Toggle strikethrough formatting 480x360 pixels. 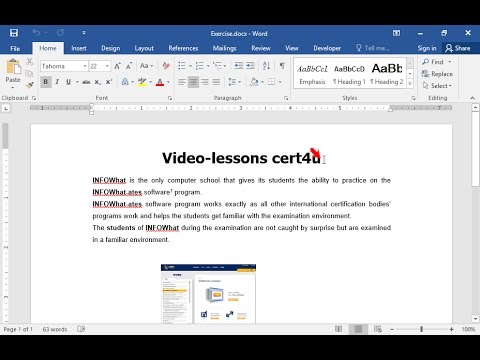pyautogui.click(x=86, y=82)
